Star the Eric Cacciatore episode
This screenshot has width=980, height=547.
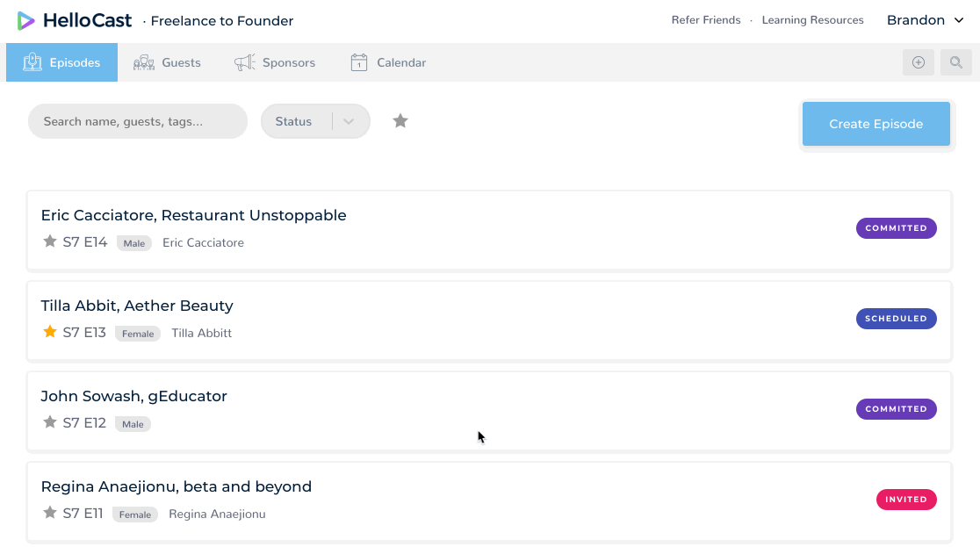[50, 241]
